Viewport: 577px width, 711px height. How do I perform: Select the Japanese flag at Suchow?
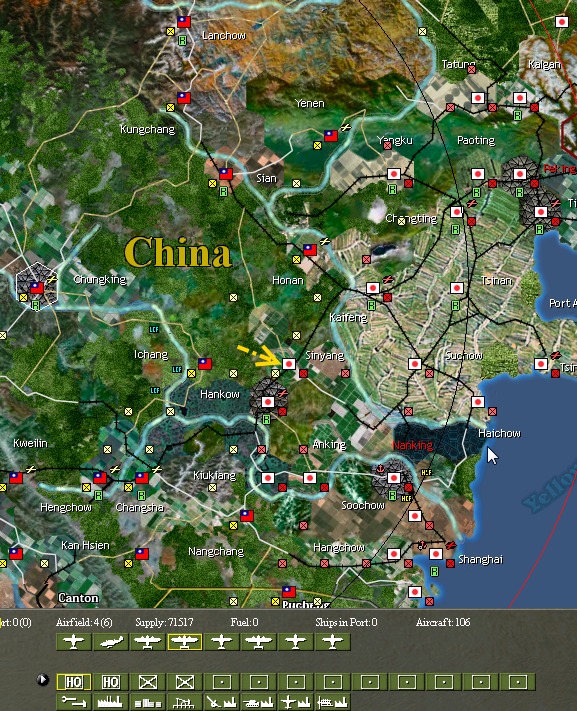415,364
